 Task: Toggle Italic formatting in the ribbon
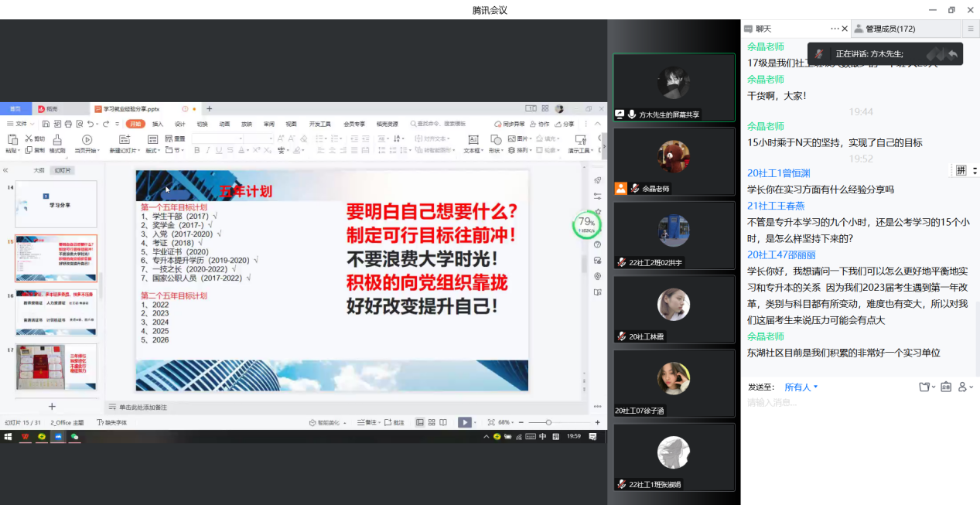tap(208, 150)
